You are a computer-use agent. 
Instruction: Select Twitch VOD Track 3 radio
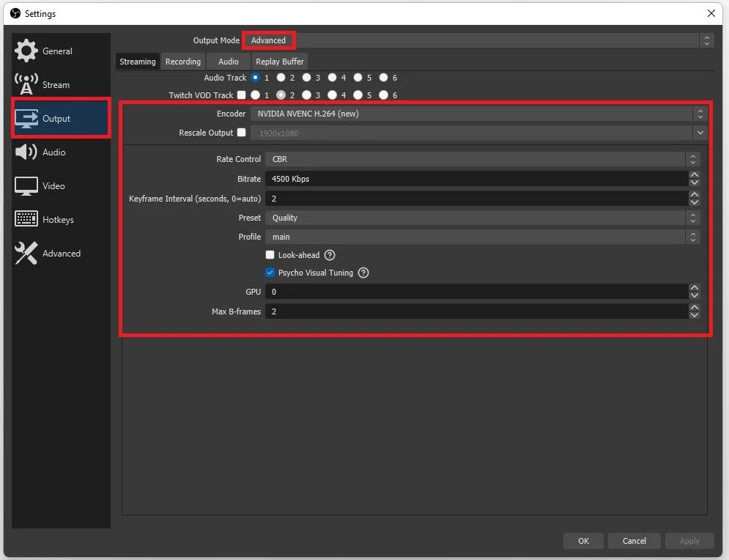point(306,95)
